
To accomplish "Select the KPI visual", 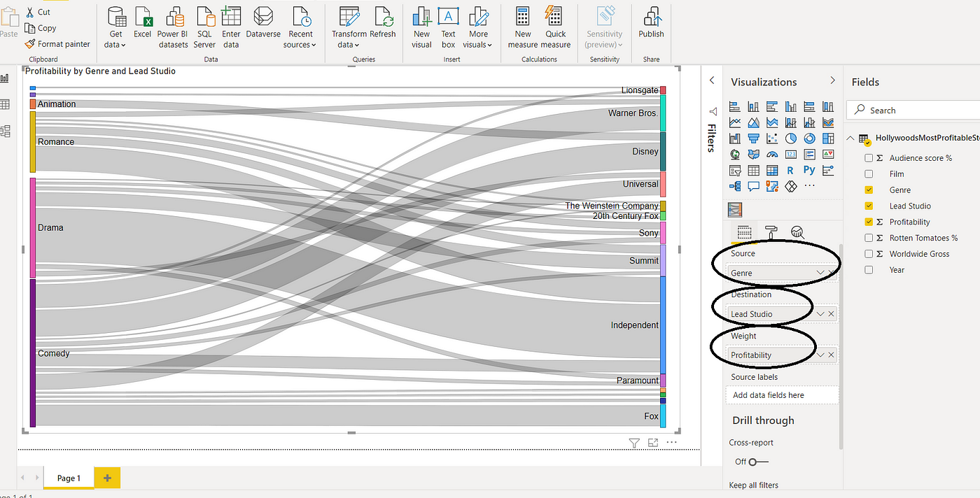I will 828,154.
